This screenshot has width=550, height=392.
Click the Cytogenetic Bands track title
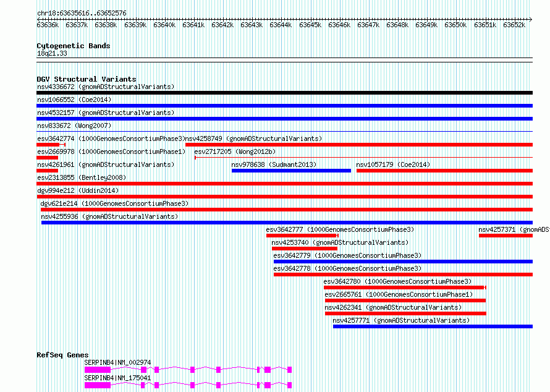[74, 46]
